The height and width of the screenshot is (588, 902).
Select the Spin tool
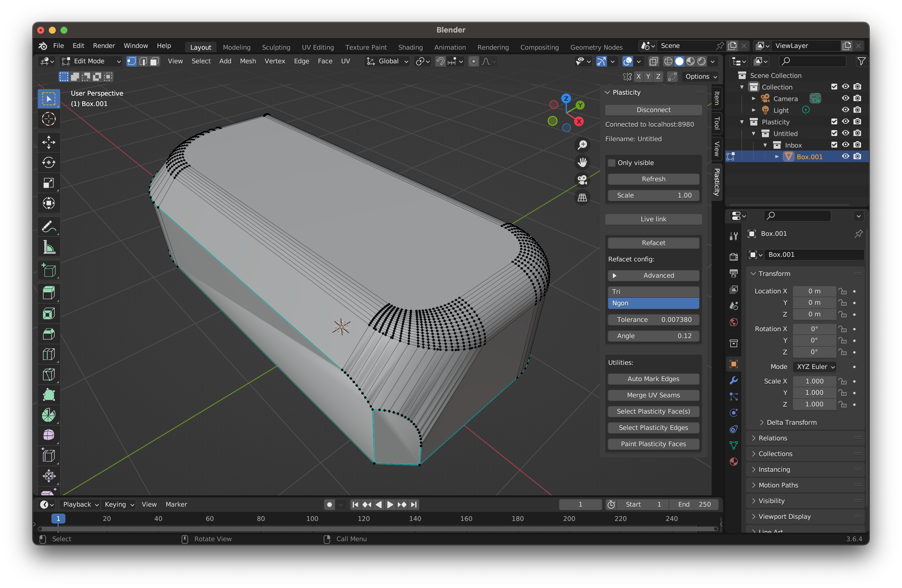49,415
